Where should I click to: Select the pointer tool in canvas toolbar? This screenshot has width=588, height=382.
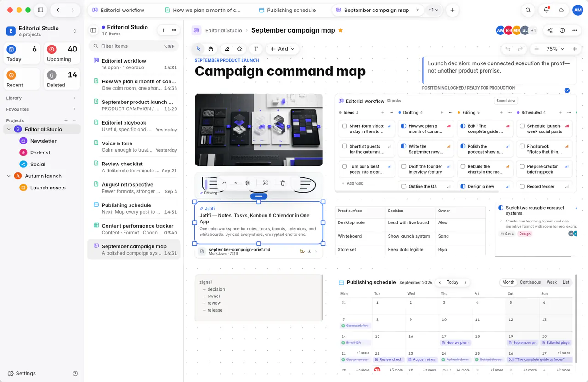(x=198, y=49)
